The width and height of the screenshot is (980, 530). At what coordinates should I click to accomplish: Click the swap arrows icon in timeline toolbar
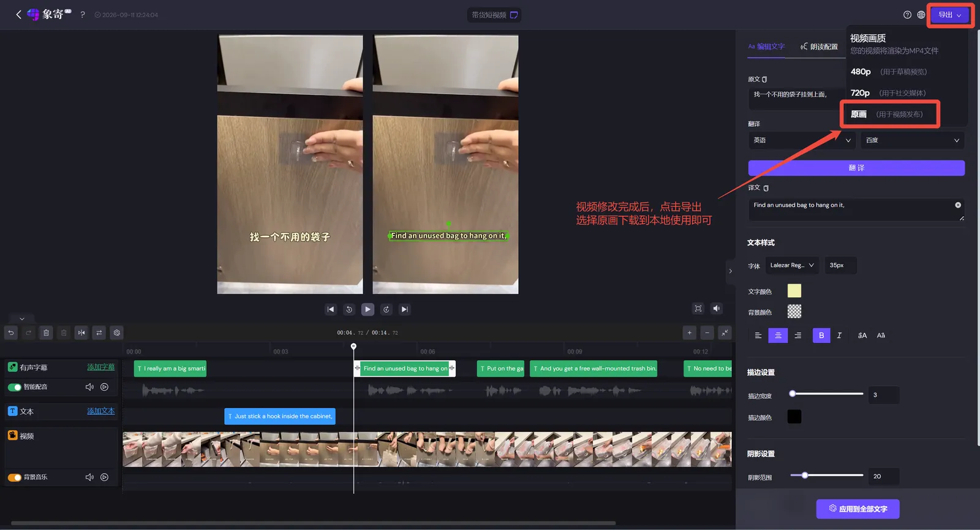click(99, 333)
